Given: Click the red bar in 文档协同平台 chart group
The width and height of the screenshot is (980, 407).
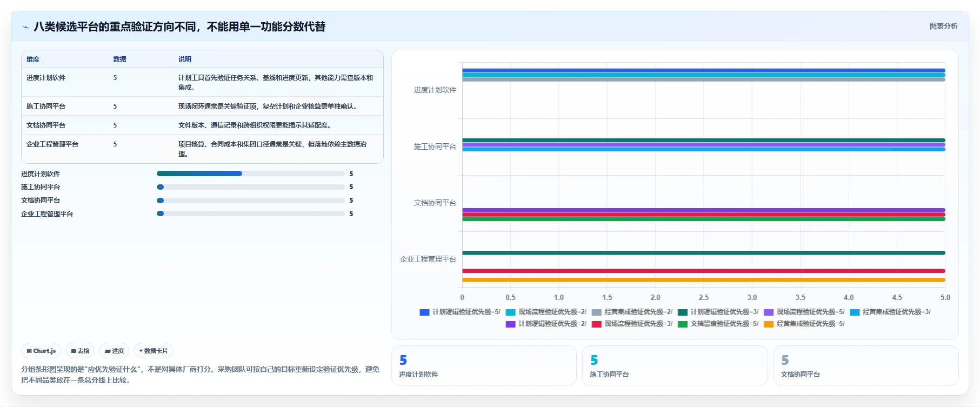Looking at the screenshot, I should 703,215.
